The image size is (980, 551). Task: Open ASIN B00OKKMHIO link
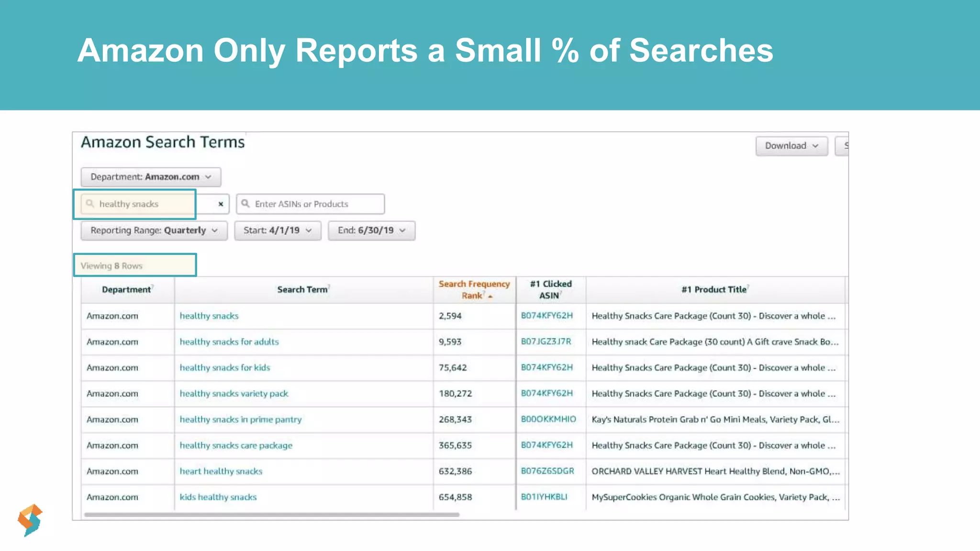(548, 419)
